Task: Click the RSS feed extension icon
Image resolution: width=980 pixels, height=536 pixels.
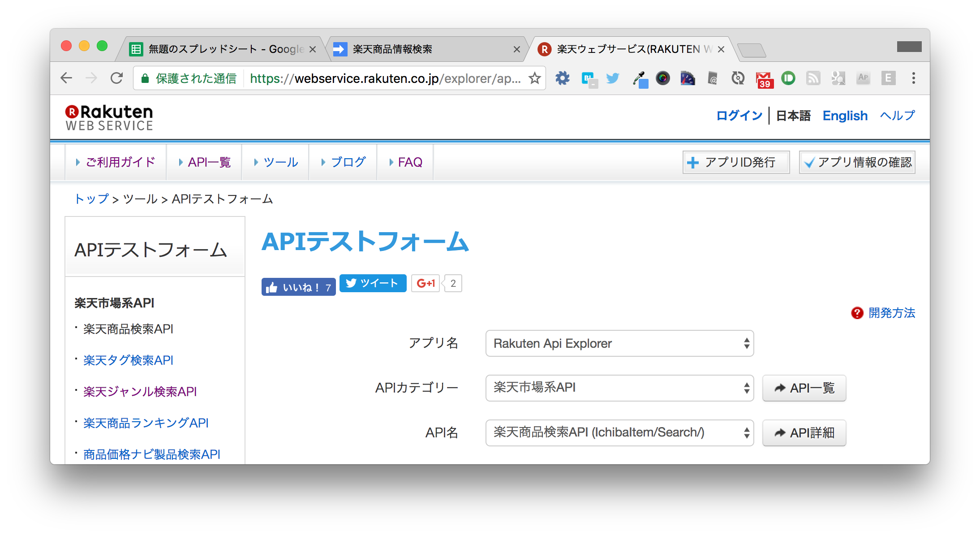Action: [813, 78]
